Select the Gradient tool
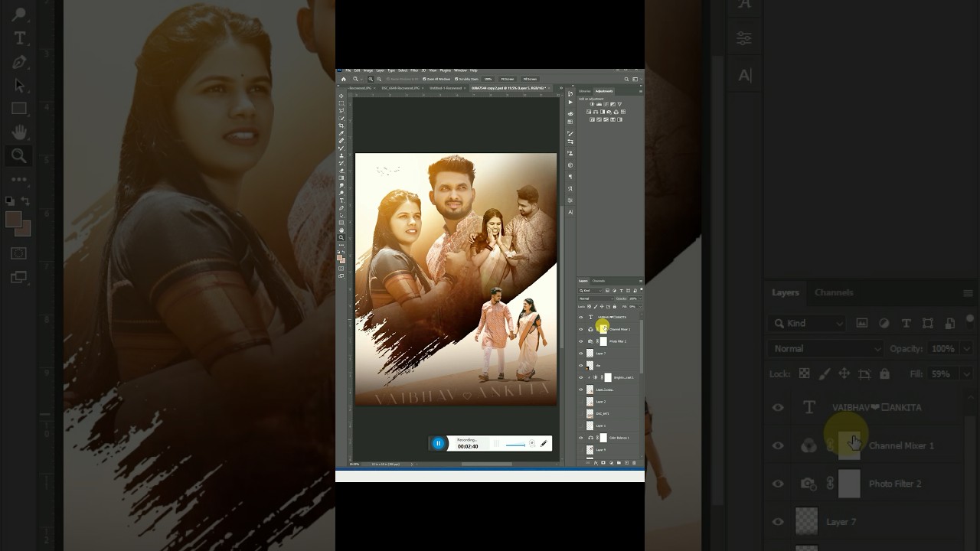Image resolution: width=980 pixels, height=551 pixels. point(341,178)
